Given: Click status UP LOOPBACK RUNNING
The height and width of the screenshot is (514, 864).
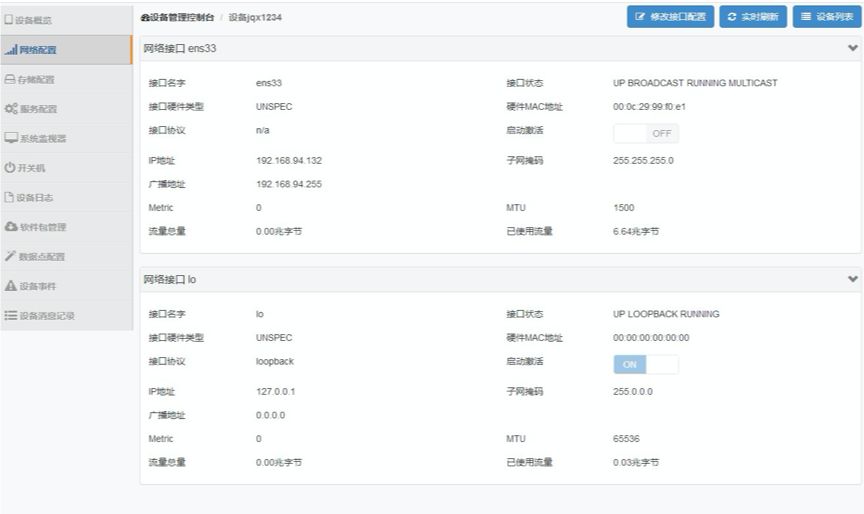Looking at the screenshot, I should (x=666, y=313).
